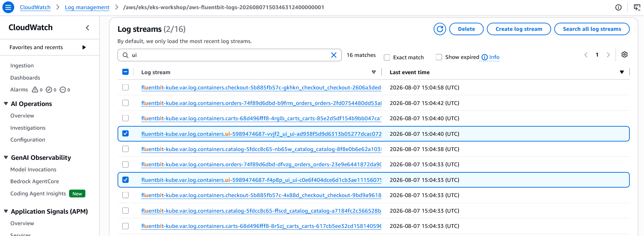
Task: Expand Favorites and recents flyout
Action: click(x=84, y=47)
